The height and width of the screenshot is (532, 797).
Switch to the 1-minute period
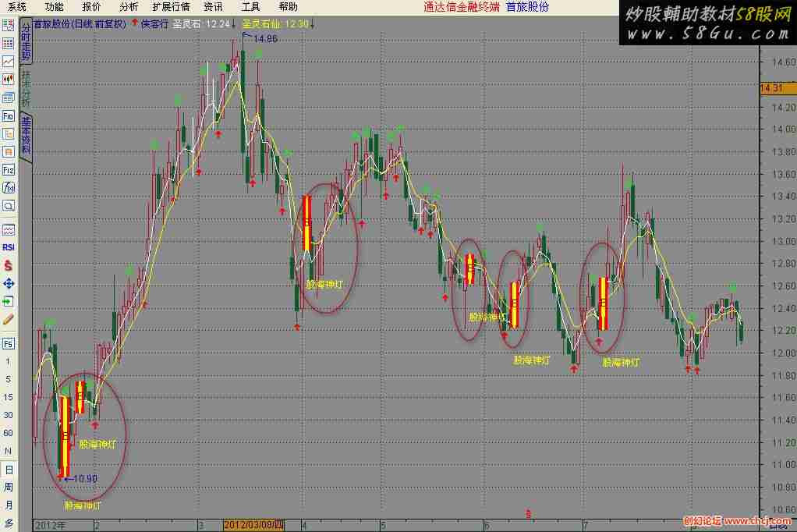8,362
